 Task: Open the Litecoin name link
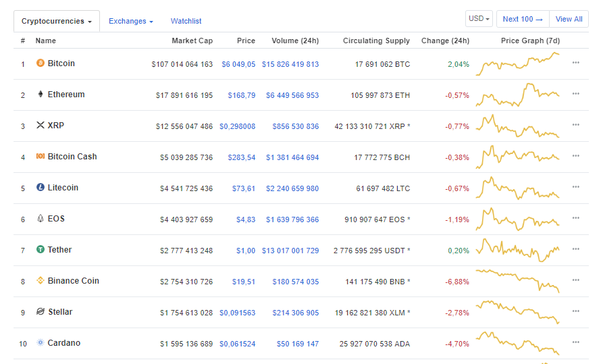[63, 187]
